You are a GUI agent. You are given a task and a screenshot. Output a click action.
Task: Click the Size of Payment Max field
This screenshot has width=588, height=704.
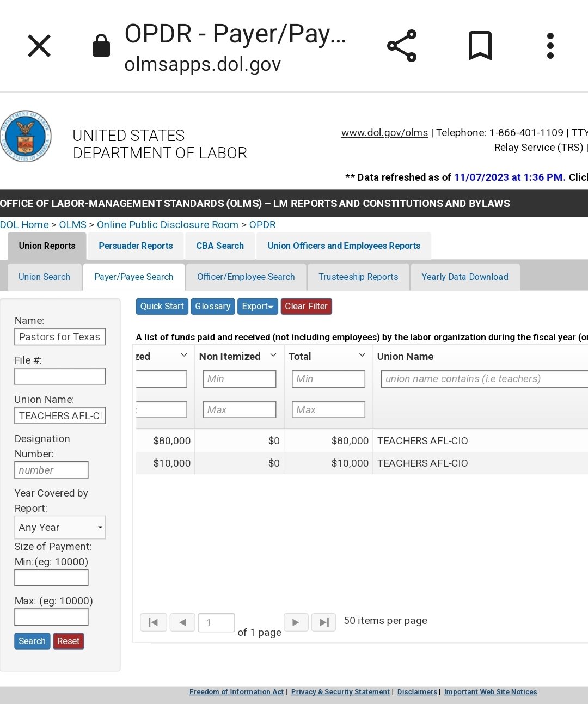pyautogui.click(x=51, y=617)
